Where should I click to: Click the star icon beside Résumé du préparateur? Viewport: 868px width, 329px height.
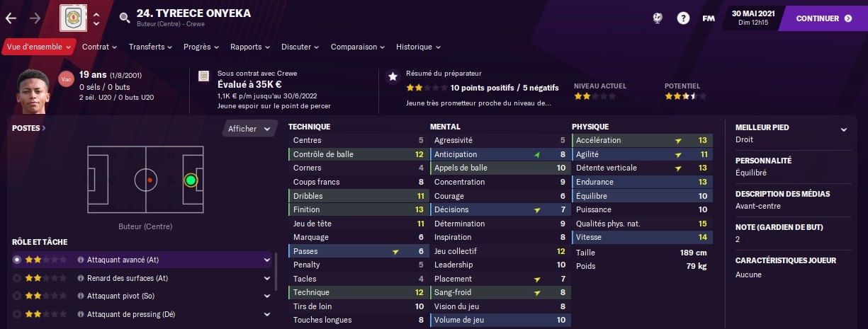(393, 76)
